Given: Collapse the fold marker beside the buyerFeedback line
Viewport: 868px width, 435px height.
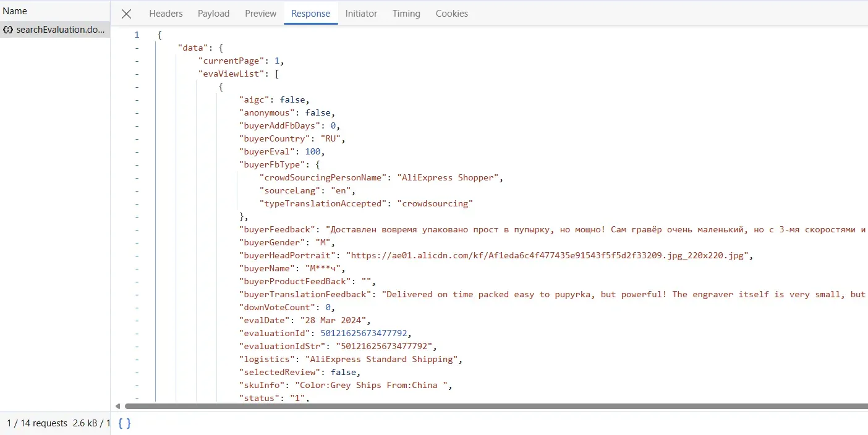Looking at the screenshot, I should 137,229.
